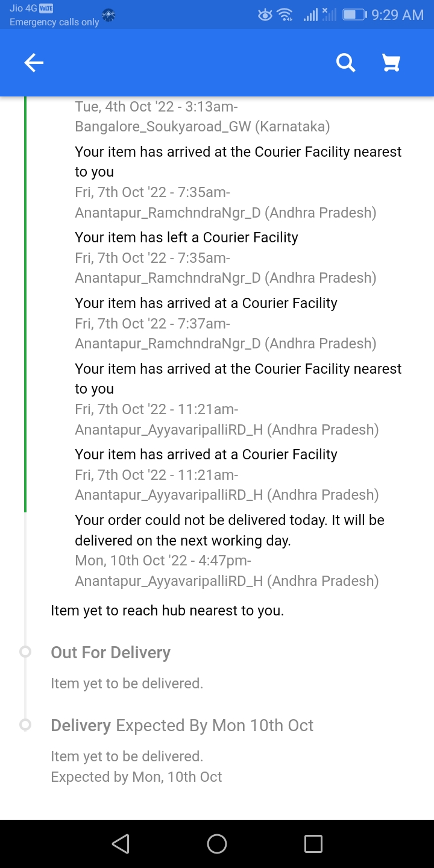Select Delivery Expected By Mon 10th Oct
This screenshot has height=868, width=434.
coord(182,725)
